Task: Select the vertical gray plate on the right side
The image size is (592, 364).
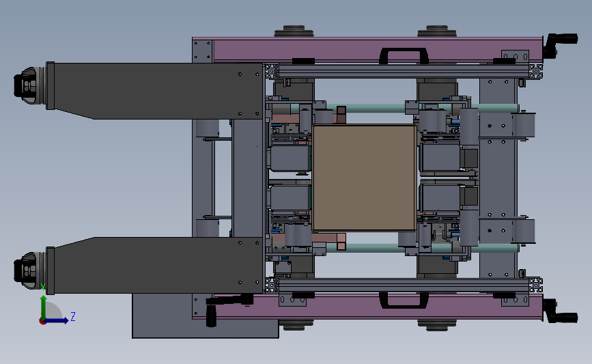Action: tap(498, 178)
